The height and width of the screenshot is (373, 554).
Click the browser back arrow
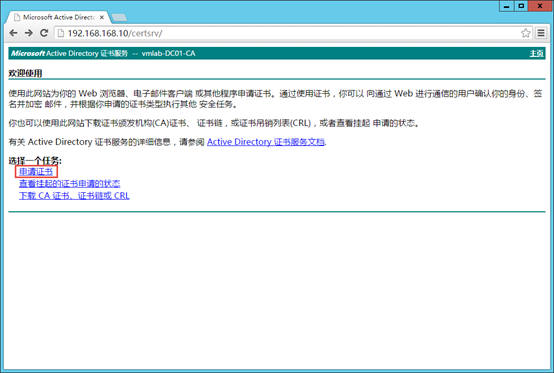coord(13,33)
